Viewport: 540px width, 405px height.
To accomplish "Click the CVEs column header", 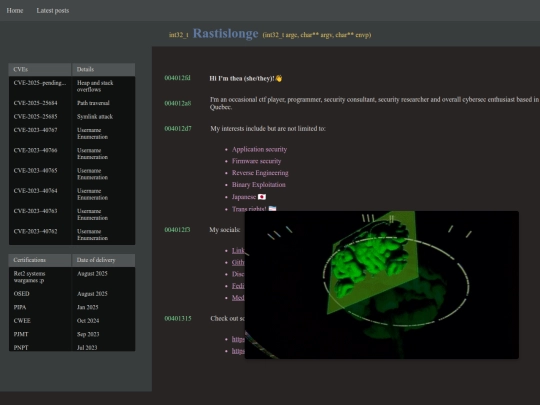I will [40, 70].
